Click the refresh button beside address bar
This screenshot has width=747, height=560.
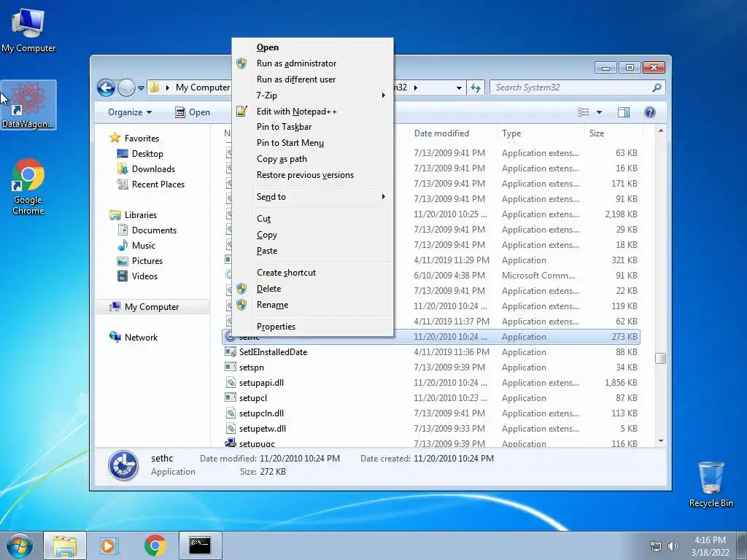[476, 87]
